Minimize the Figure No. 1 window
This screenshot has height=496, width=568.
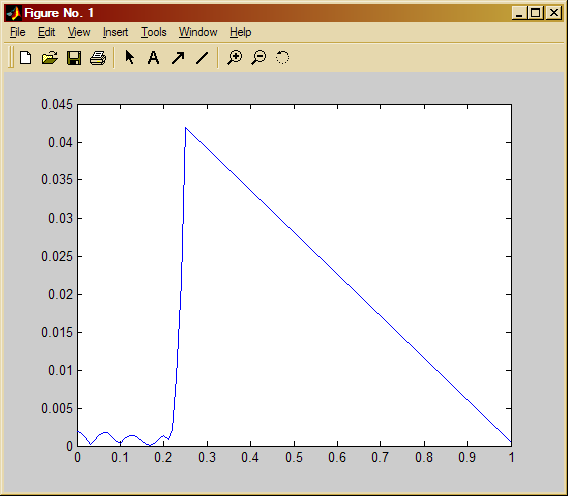[x=519, y=13]
